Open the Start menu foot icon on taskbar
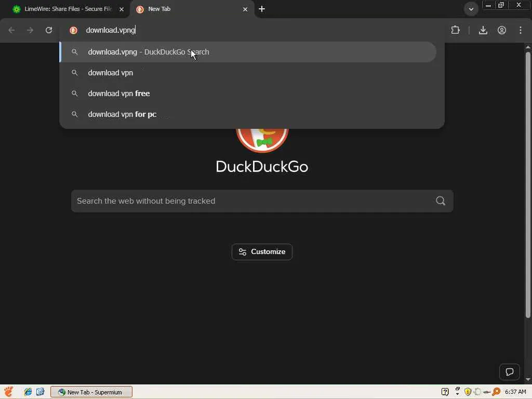Screen dimensions: 532x399 pyautogui.click(x=9, y=392)
